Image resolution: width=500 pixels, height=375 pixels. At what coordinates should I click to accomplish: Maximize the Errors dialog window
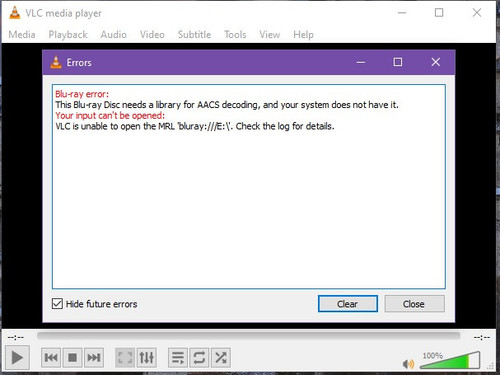click(398, 62)
